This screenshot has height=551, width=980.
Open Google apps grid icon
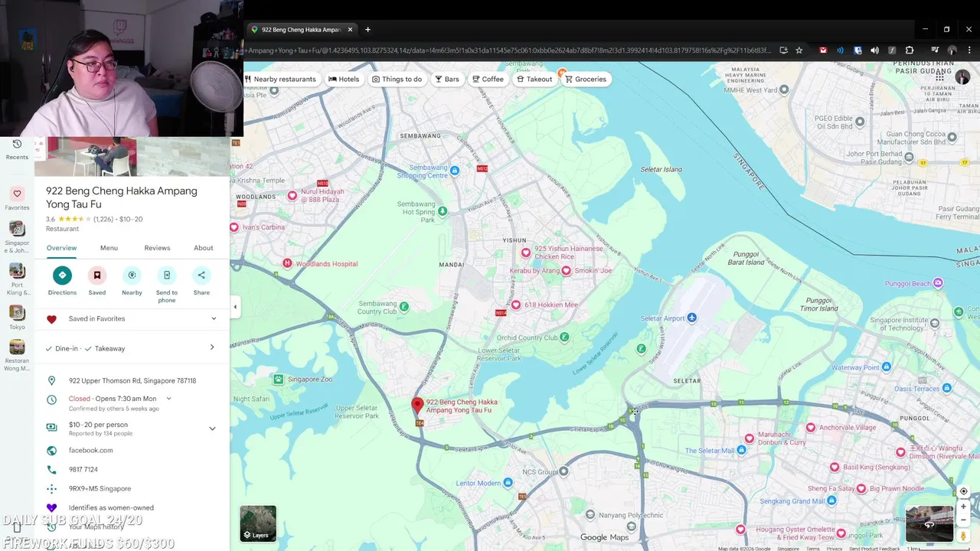pos(939,78)
